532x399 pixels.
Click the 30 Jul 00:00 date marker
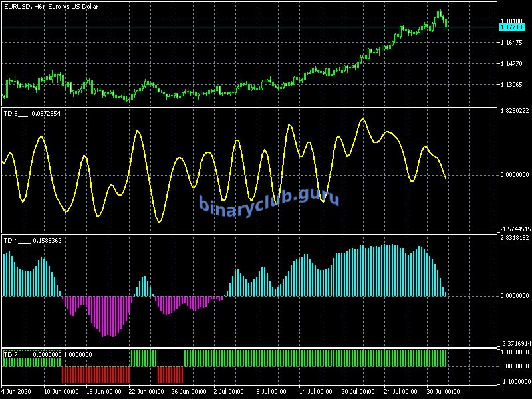[x=442, y=392]
